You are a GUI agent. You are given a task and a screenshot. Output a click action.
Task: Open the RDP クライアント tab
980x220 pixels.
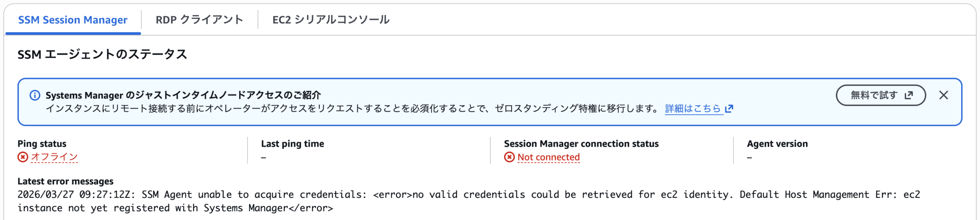pyautogui.click(x=199, y=20)
